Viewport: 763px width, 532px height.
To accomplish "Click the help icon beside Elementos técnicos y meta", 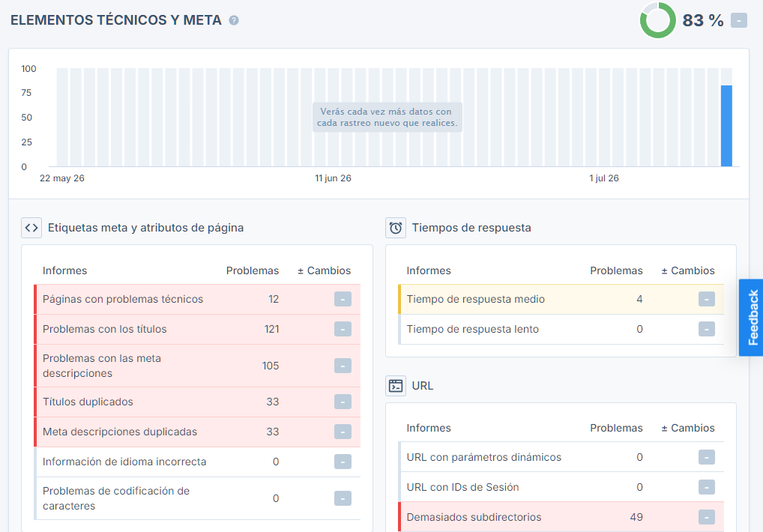I will coord(234,20).
